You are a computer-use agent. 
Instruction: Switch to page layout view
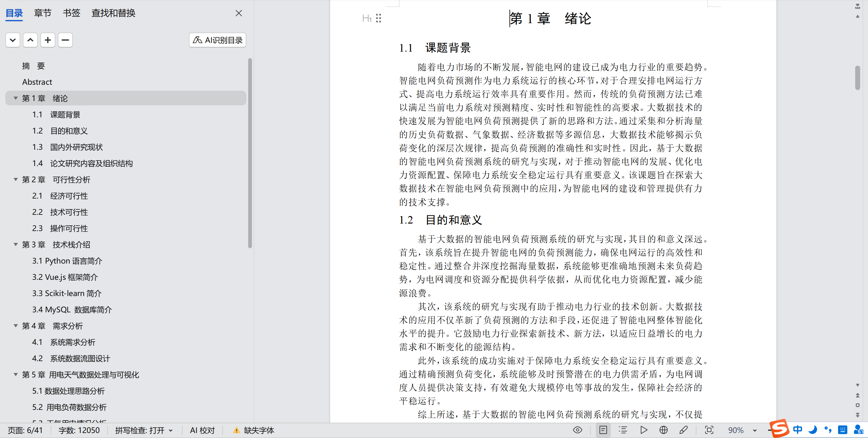(x=603, y=430)
